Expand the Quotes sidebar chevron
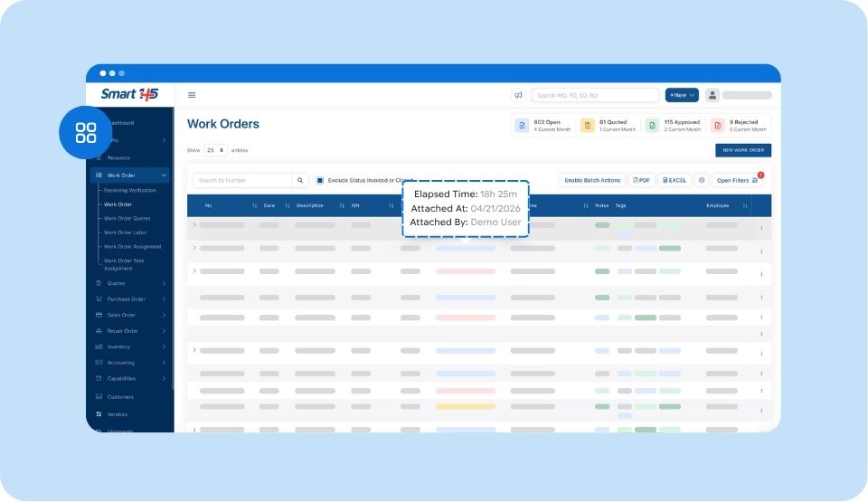Screen dimensions: 868x502 pyautogui.click(x=164, y=284)
